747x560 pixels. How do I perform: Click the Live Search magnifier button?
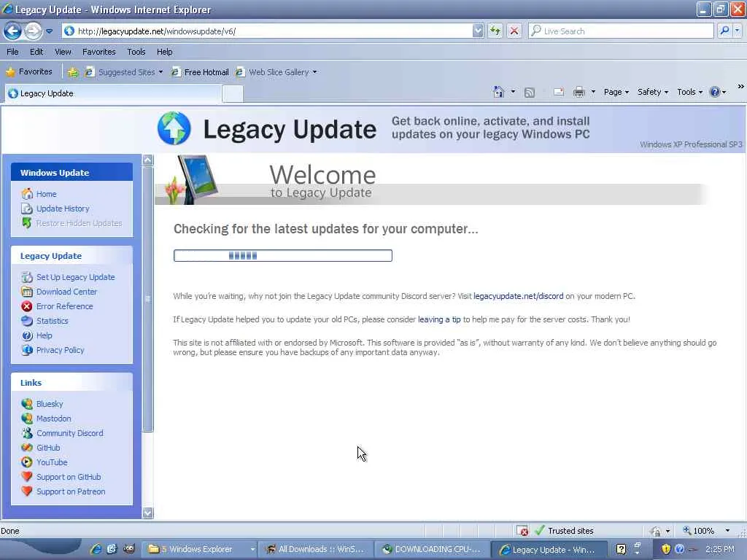[724, 31]
